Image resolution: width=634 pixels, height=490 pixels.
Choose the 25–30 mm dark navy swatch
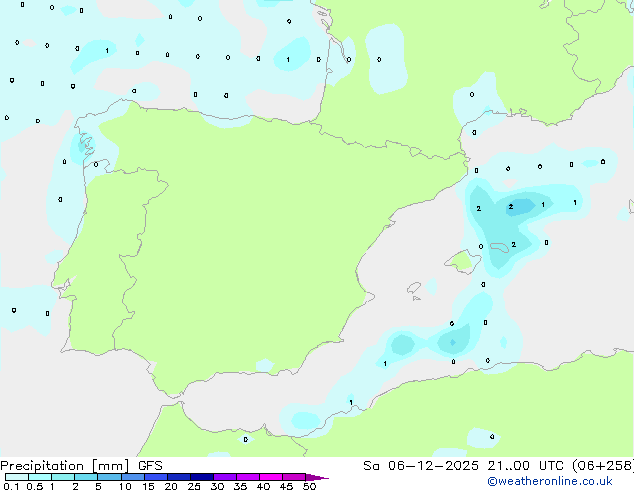201,477
